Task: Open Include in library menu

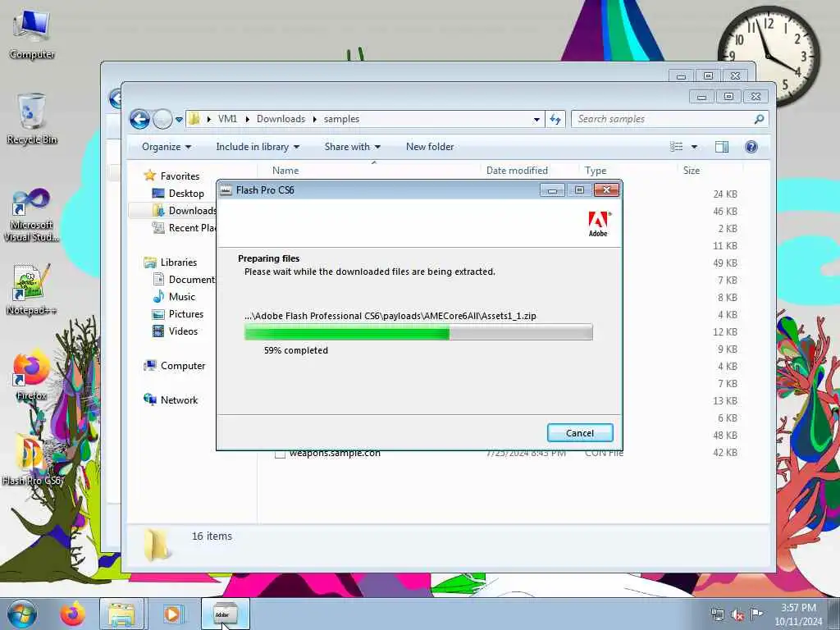Action: (x=258, y=147)
